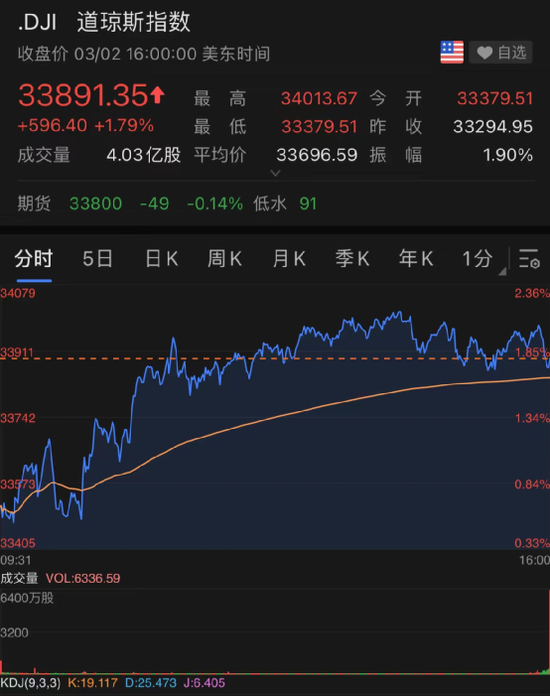Open the 1分 minute interval dropdown
The image size is (550, 696).
click(x=483, y=259)
